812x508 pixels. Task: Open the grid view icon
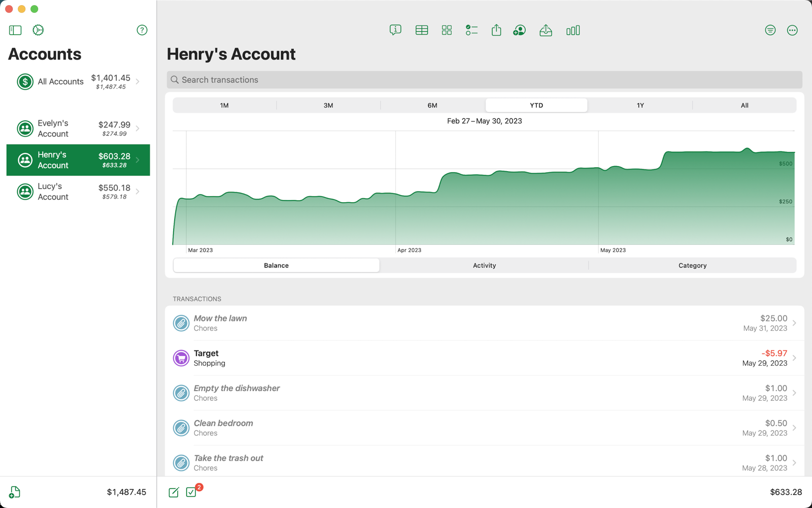click(x=446, y=30)
